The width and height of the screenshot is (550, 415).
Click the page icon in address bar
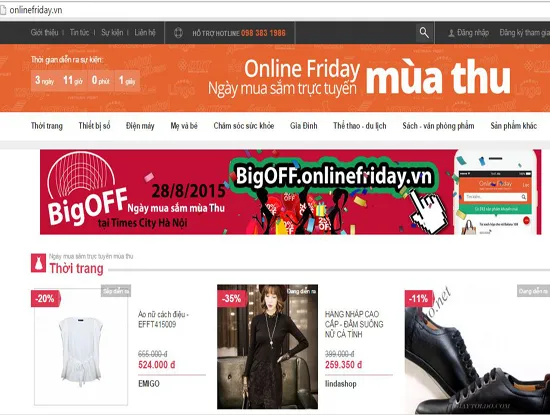pyautogui.click(x=3, y=10)
